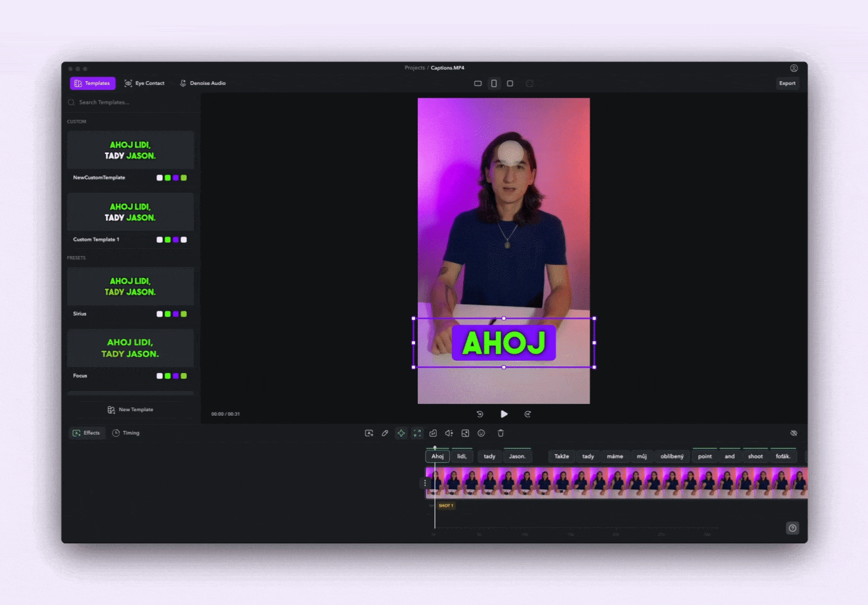The height and width of the screenshot is (605, 868).
Task: Create a New Template
Action: click(x=130, y=409)
